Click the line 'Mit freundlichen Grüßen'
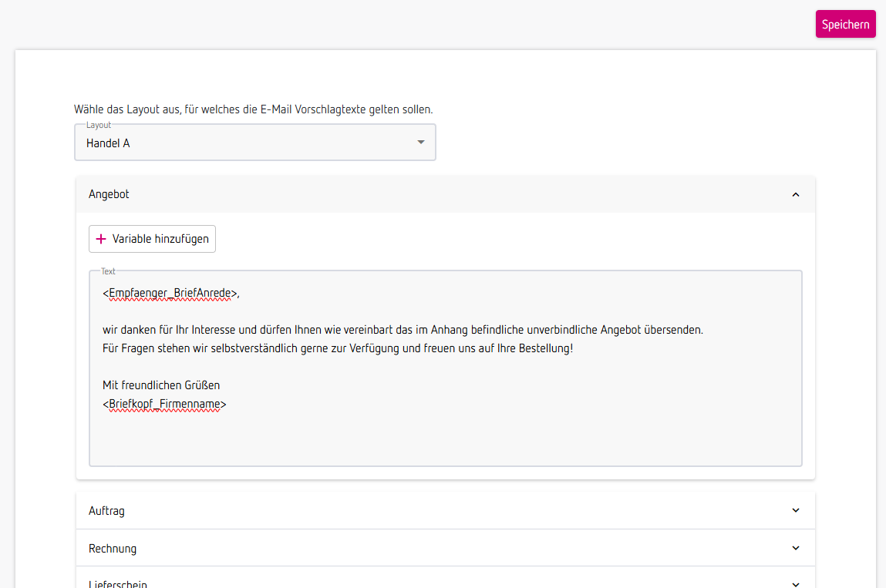 (161, 385)
